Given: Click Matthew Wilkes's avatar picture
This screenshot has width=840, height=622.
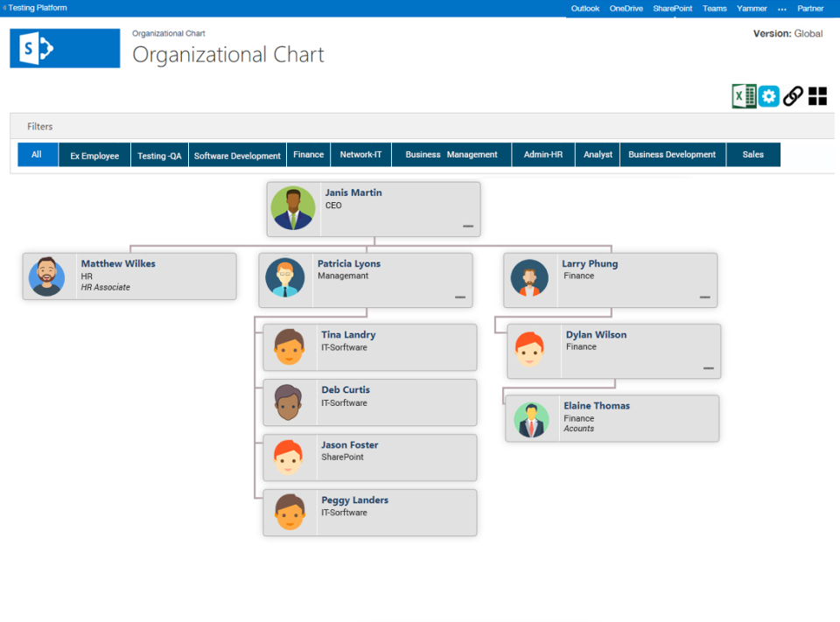Looking at the screenshot, I should click(47, 276).
